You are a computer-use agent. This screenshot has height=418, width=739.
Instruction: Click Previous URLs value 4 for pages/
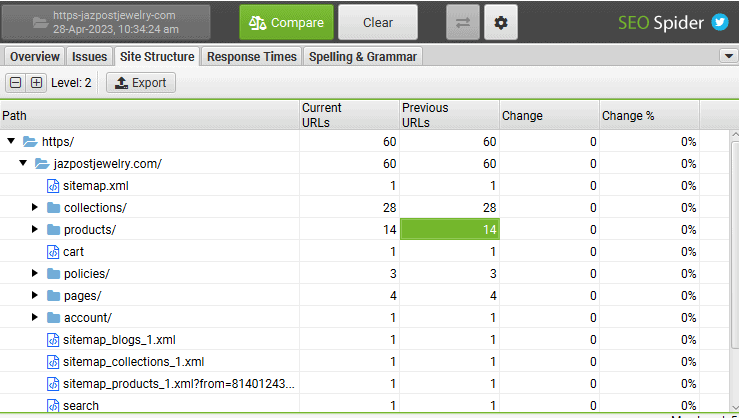[493, 295]
